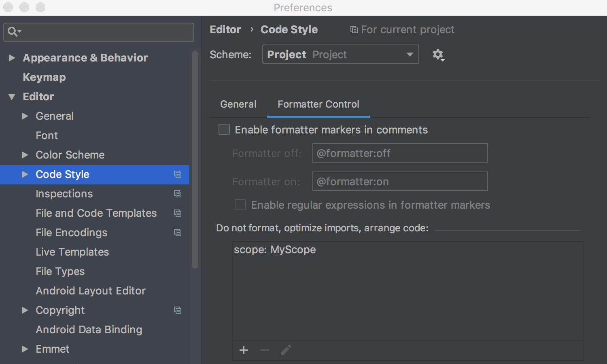
Task: Edit scope using the pencil icon
Action: pyautogui.click(x=286, y=350)
